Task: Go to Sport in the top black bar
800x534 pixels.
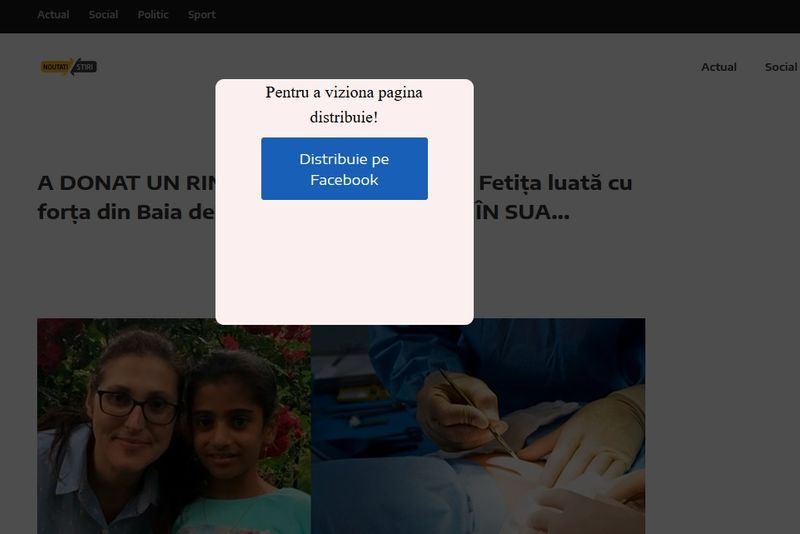Action: coord(201,15)
